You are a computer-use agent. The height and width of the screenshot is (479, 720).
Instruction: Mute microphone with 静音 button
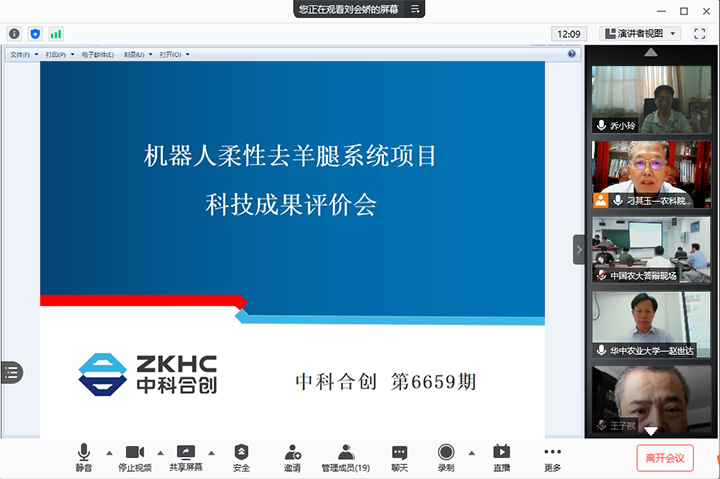[84, 457]
